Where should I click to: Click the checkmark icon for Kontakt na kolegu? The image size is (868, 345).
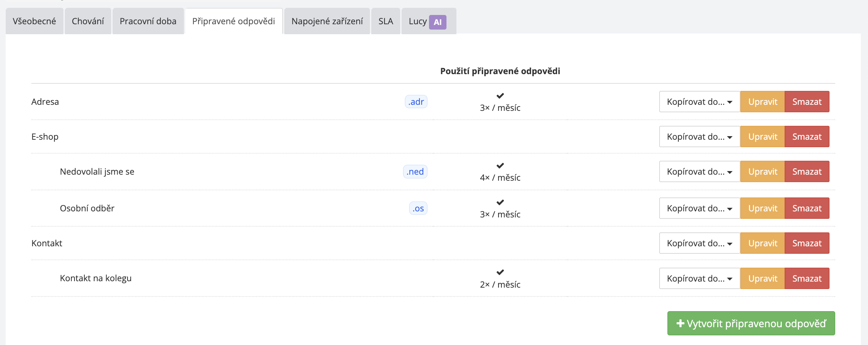click(500, 272)
